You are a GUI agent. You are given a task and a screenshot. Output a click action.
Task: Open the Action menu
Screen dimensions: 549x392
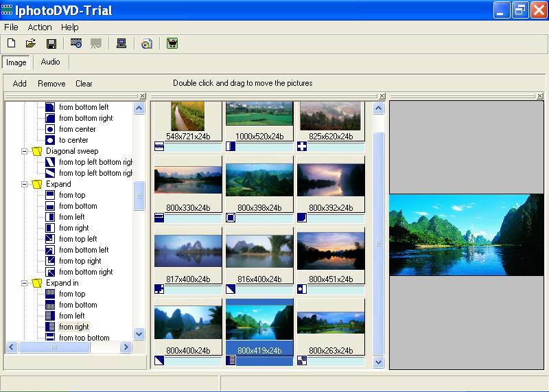click(39, 27)
